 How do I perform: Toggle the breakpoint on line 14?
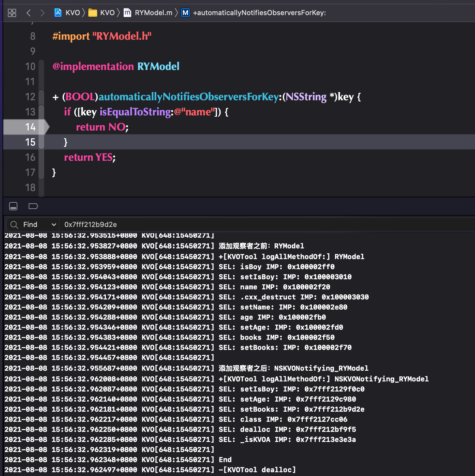pos(26,127)
